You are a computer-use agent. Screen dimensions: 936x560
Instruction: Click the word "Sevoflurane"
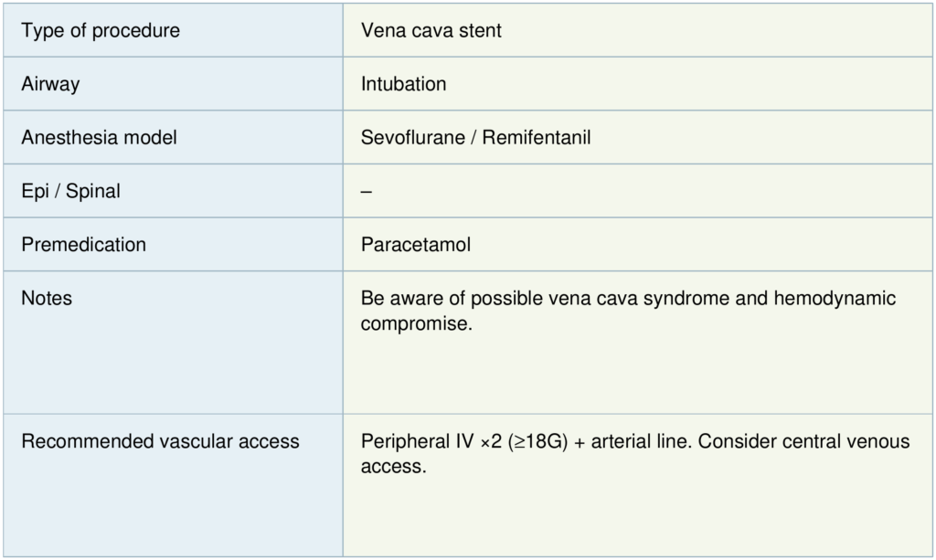pos(409,138)
